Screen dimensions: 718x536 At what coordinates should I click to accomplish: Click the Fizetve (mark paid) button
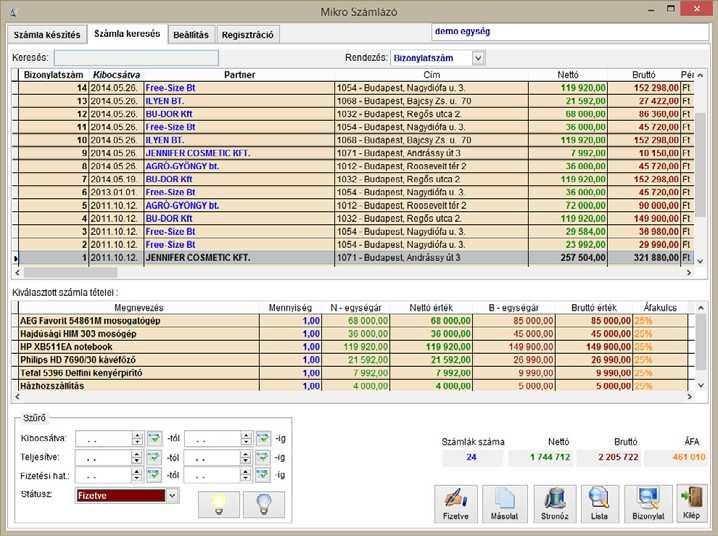click(x=456, y=504)
